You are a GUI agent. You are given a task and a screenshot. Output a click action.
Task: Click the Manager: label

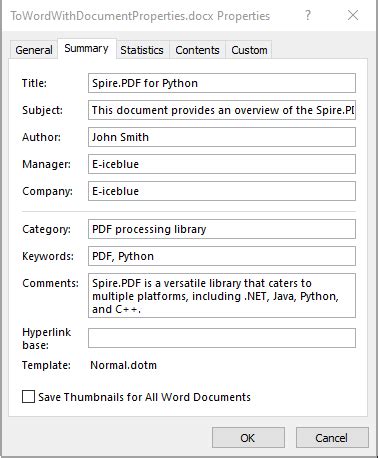[46, 164]
